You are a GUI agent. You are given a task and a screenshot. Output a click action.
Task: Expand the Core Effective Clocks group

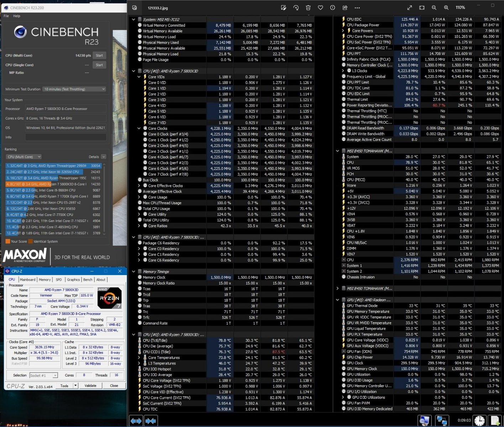click(139, 186)
